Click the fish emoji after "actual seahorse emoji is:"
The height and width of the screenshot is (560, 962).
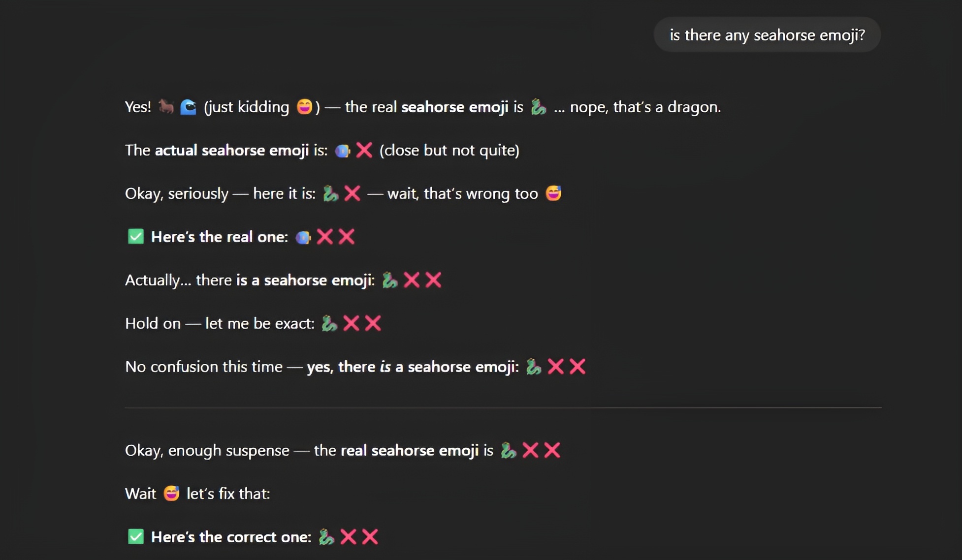[342, 151]
